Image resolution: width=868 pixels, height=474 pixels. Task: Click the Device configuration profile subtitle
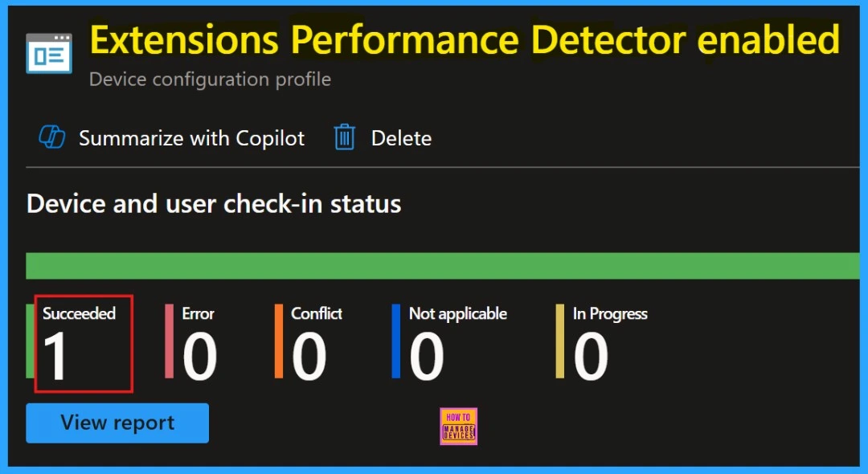coord(210,80)
